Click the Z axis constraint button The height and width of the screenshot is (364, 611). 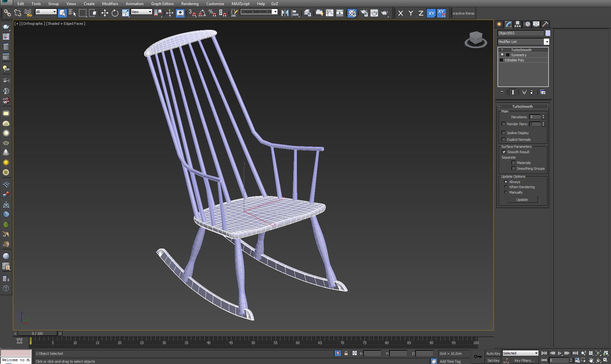421,13
